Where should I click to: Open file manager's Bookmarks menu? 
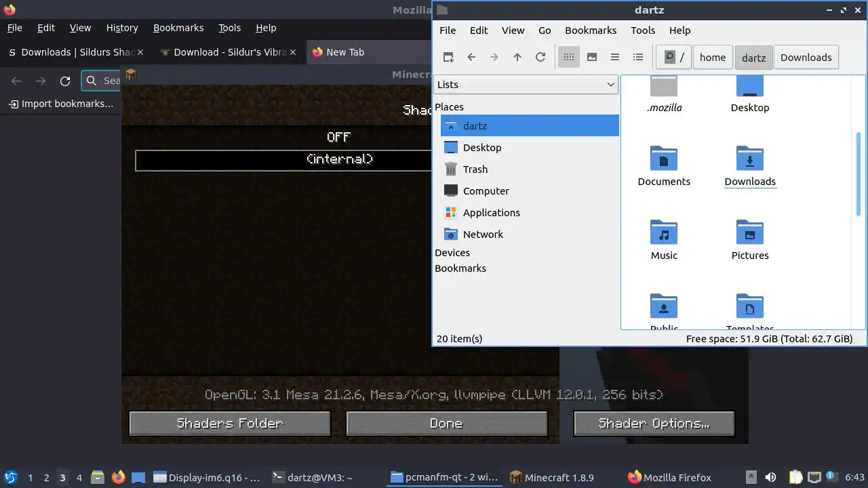pyautogui.click(x=591, y=30)
